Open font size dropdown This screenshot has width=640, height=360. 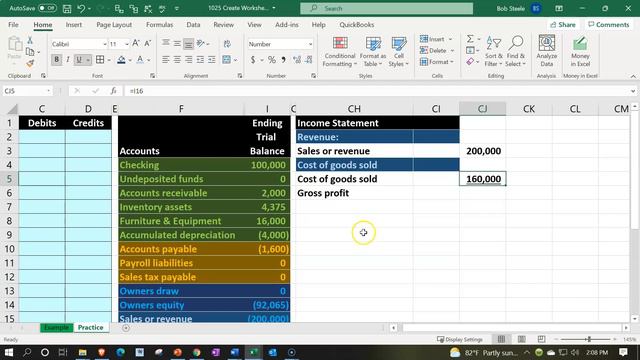127,44
